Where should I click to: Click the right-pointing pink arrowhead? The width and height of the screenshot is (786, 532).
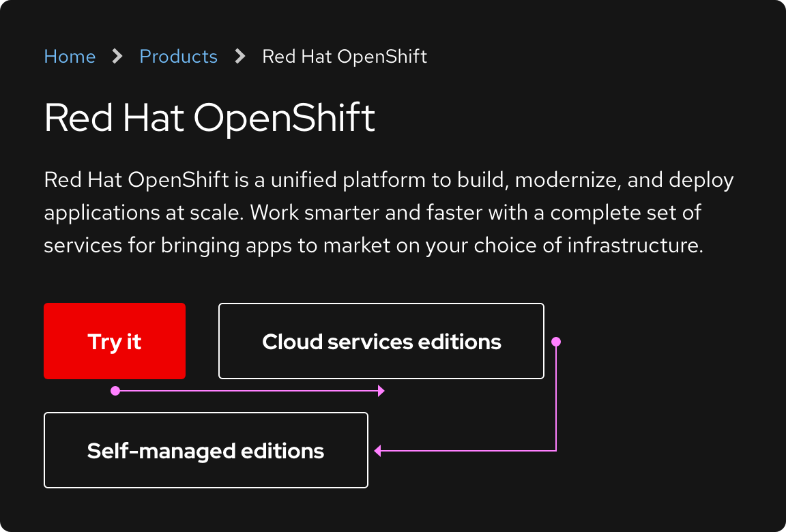tap(381, 391)
